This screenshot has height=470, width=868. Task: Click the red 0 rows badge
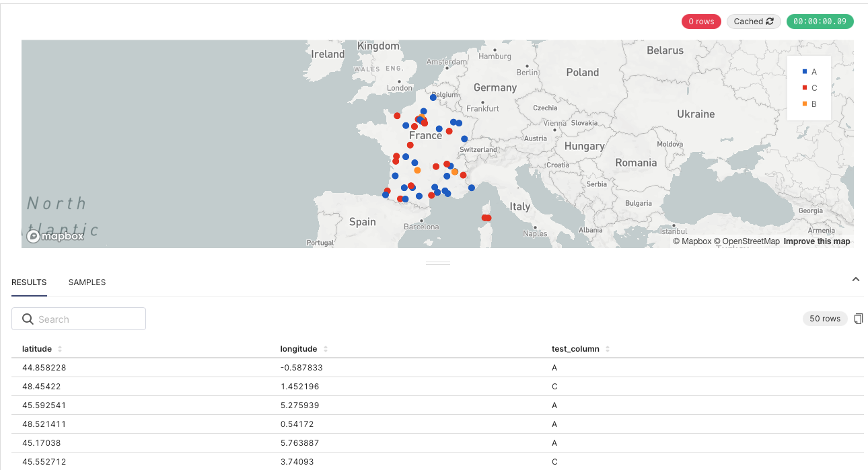[x=701, y=22]
